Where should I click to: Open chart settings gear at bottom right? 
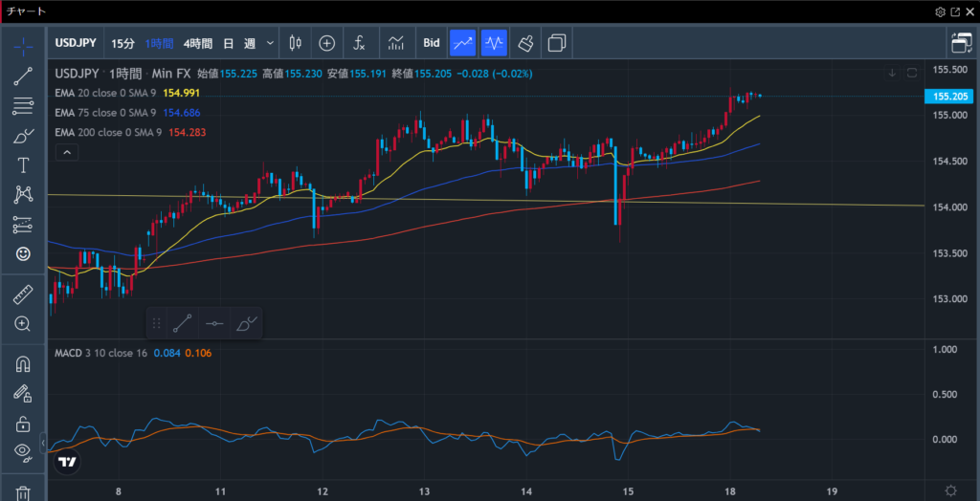[x=950, y=490]
